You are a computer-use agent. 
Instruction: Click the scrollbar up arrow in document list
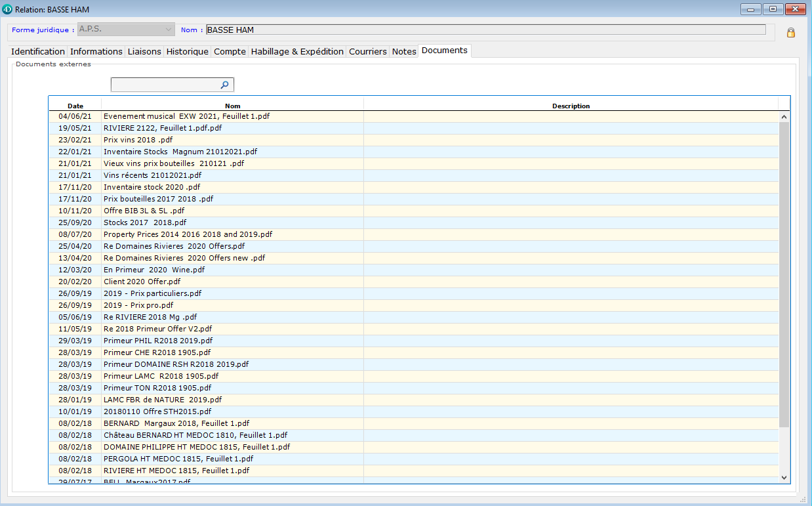tap(784, 116)
